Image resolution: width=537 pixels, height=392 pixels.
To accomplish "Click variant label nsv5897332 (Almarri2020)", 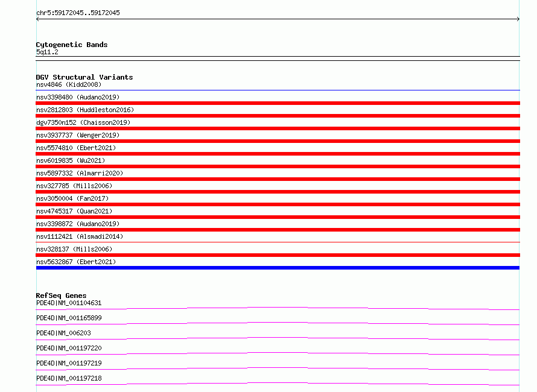I will [x=80, y=173].
